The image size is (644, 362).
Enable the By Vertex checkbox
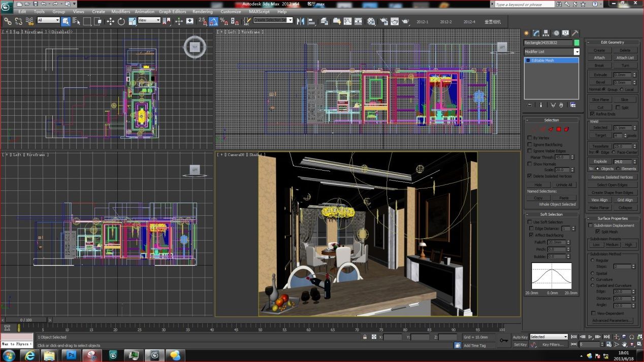[x=530, y=138]
